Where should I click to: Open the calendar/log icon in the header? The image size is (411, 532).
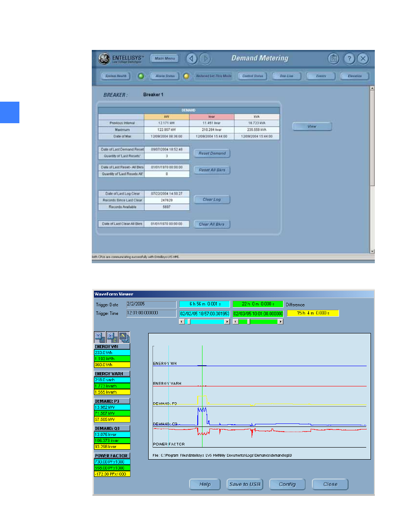333,59
